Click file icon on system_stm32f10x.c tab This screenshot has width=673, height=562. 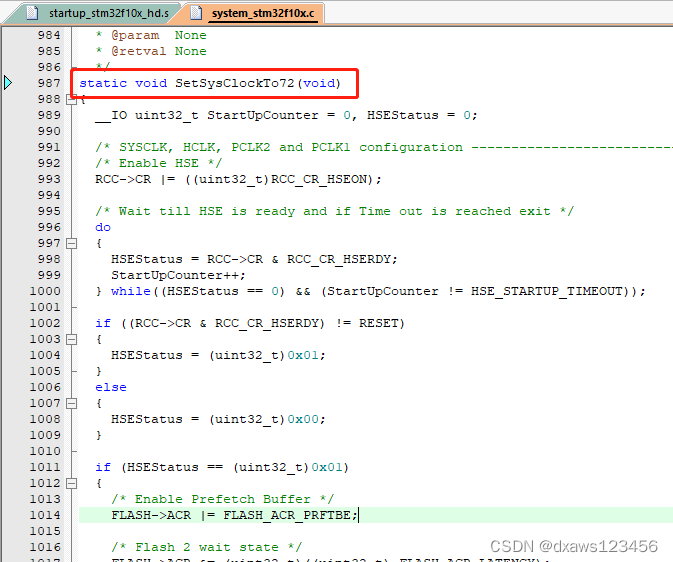196,13
